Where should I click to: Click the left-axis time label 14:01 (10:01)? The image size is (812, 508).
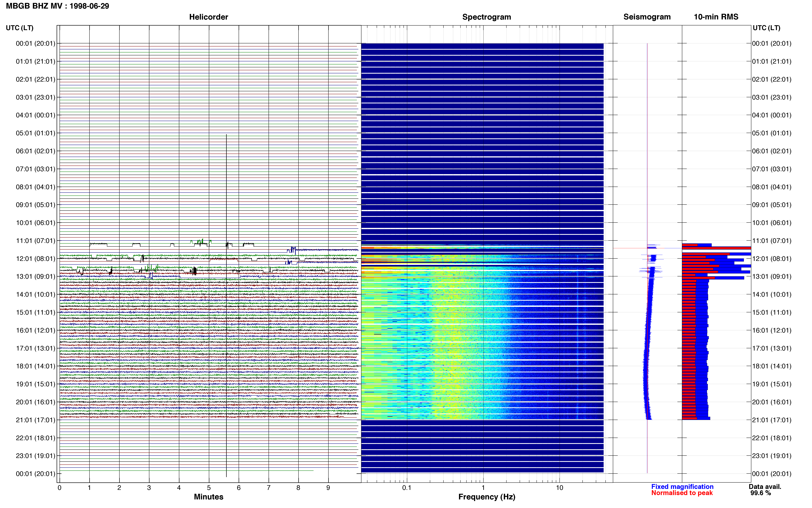pos(36,294)
